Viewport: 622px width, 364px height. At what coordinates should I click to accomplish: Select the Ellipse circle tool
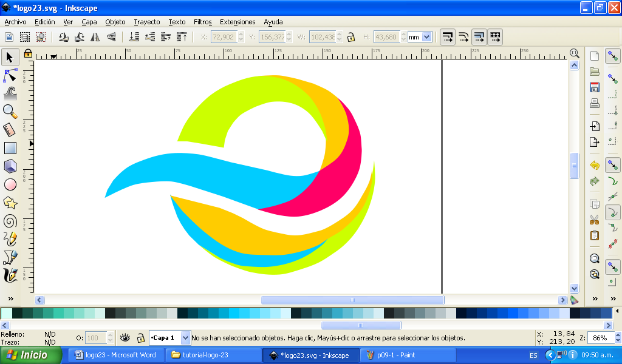coord(10,184)
